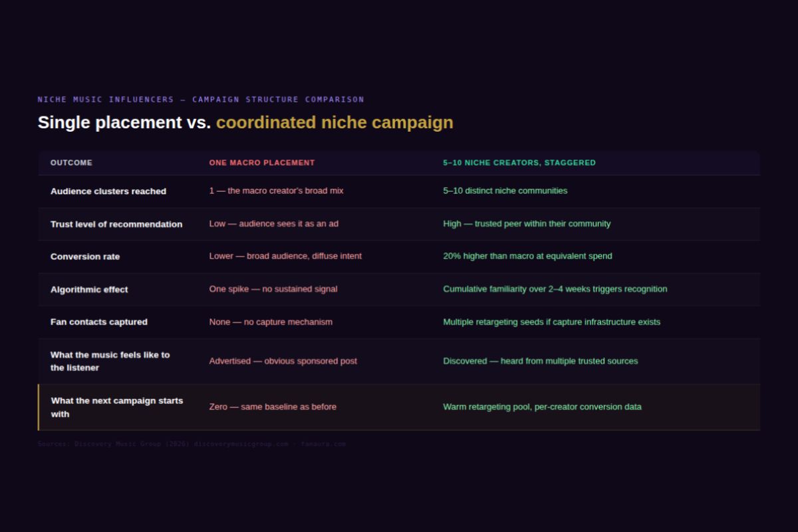Click '20% higher than macro at equivalent spend'
798x532 pixels.
click(528, 256)
